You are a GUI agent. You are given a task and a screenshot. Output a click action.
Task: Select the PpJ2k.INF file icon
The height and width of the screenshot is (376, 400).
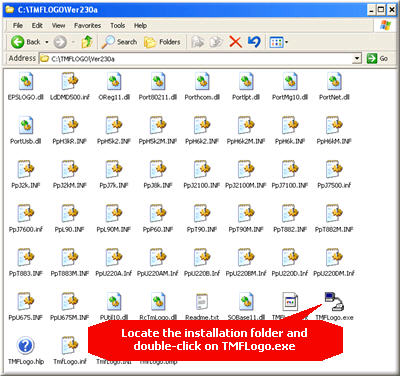[26, 169]
